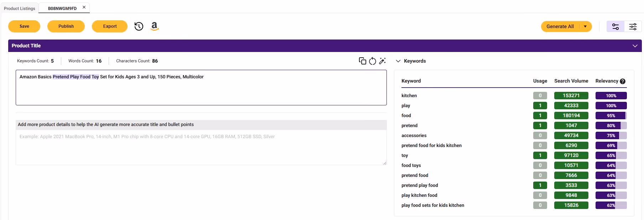Click the Export button
Viewport: 644px width, 220px height.
click(x=110, y=26)
